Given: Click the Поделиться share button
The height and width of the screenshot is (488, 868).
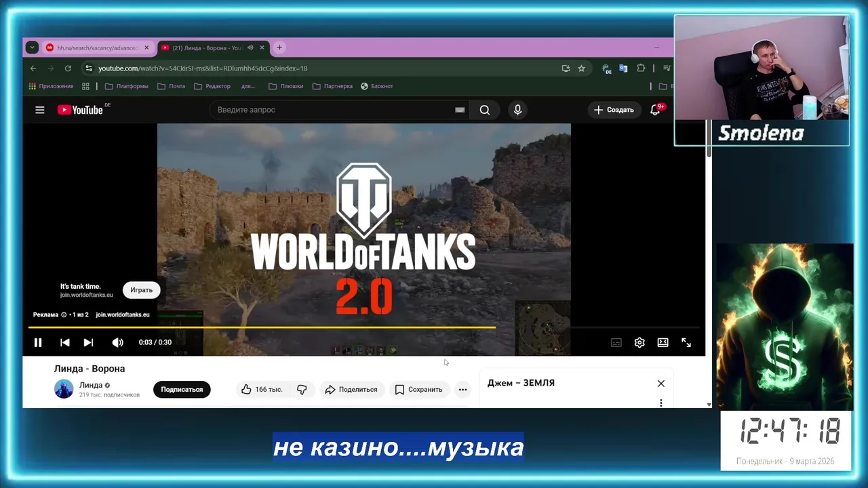Looking at the screenshot, I should pyautogui.click(x=351, y=390).
